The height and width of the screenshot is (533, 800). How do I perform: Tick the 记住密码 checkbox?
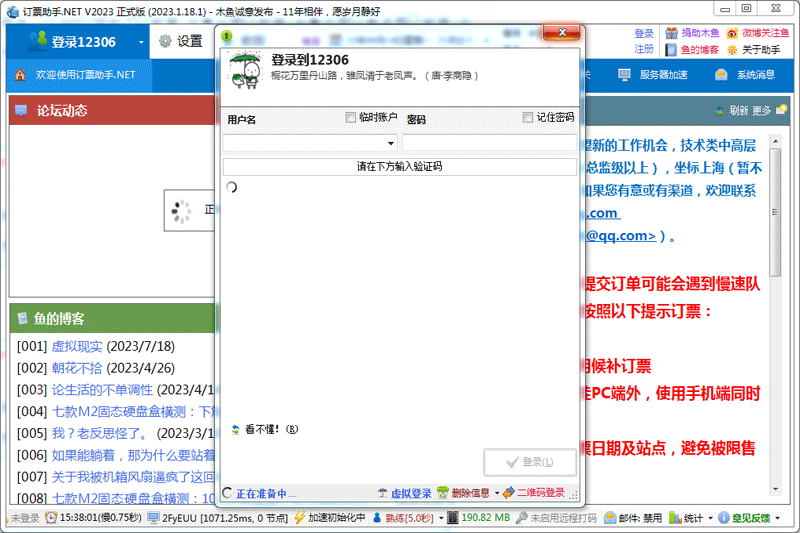click(528, 117)
